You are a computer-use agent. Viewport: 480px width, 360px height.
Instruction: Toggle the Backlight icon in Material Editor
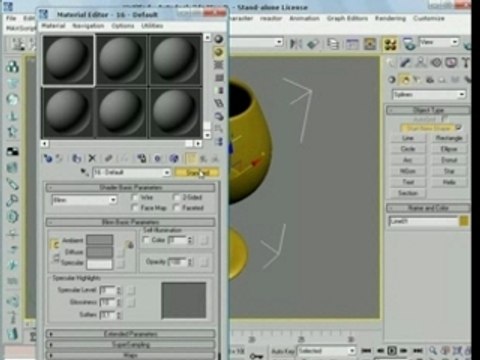(219, 52)
